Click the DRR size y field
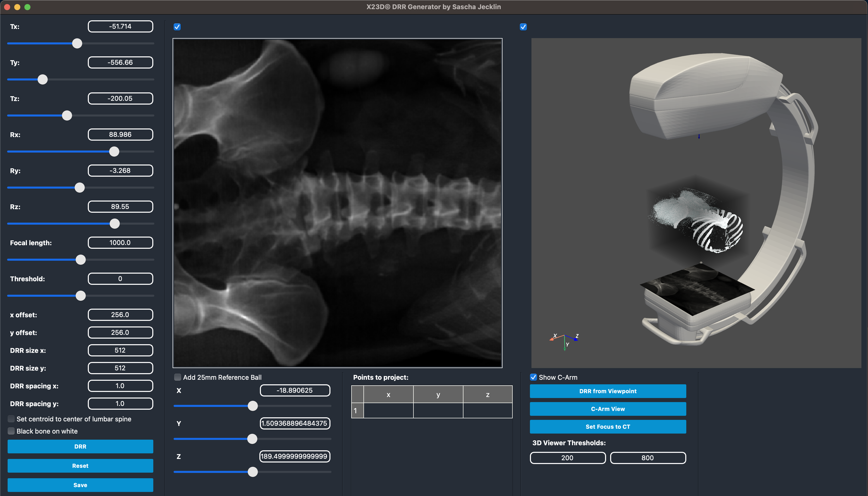 coord(120,368)
